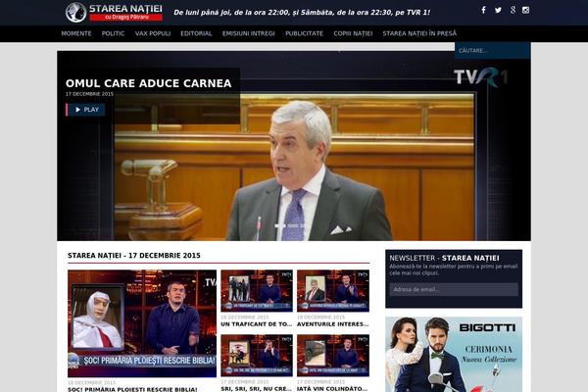
Task: Open the Aventurile interes... title link
Action: 332,324
